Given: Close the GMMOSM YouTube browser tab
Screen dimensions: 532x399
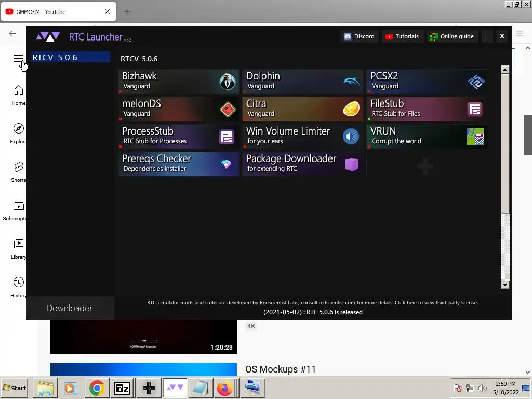Looking at the screenshot, I should point(108,11).
